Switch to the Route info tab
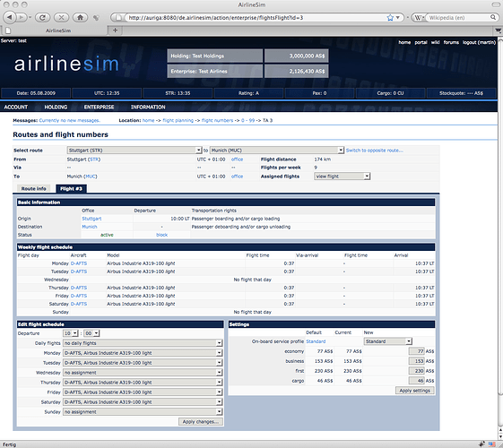 point(34,188)
